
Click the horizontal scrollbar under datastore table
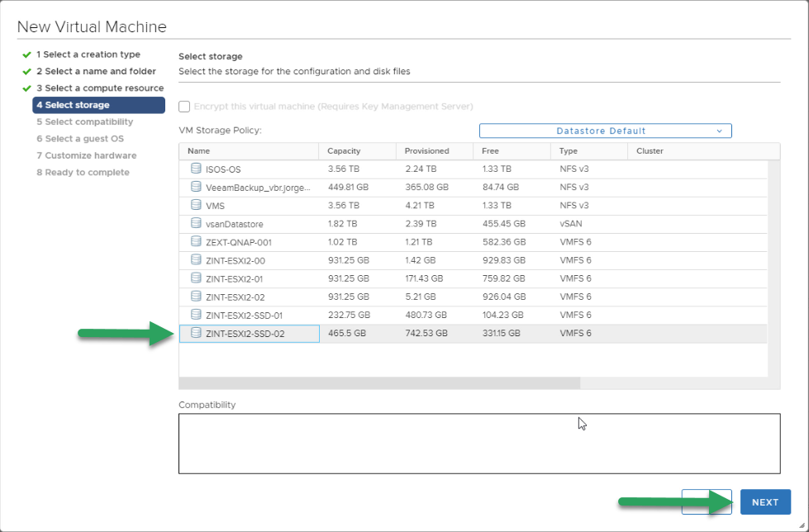coord(379,382)
